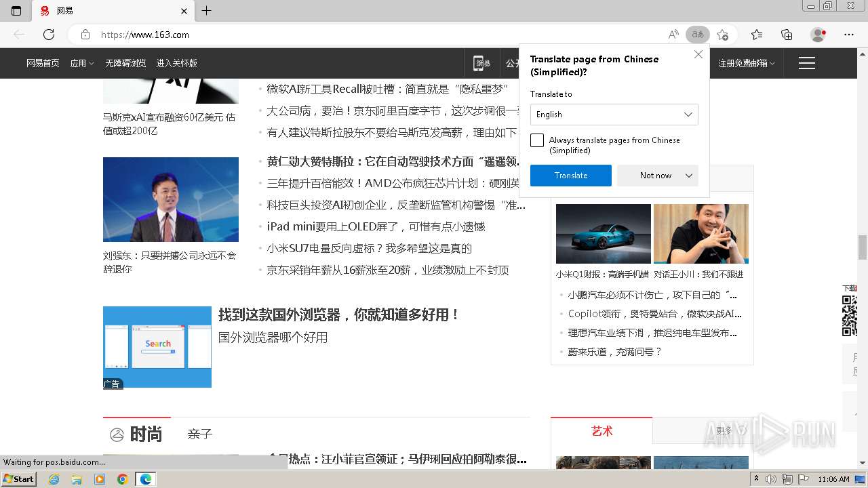
Task: Toggle the Translate icon in address bar
Action: (698, 35)
